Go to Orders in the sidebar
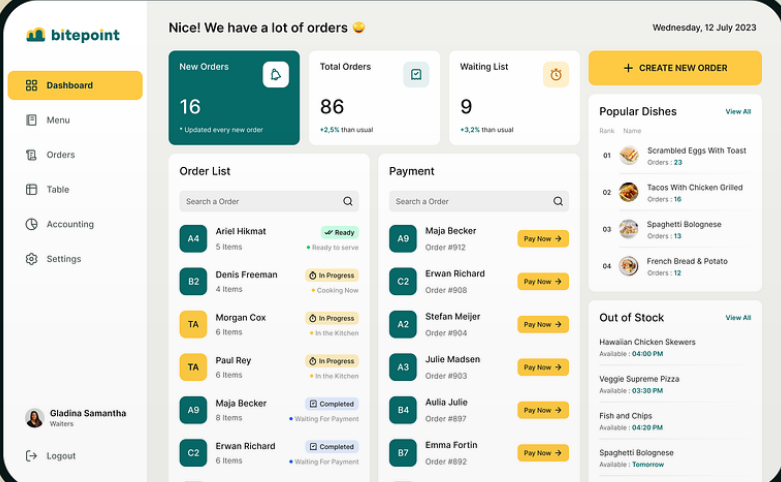This screenshot has width=781, height=482. (60, 155)
